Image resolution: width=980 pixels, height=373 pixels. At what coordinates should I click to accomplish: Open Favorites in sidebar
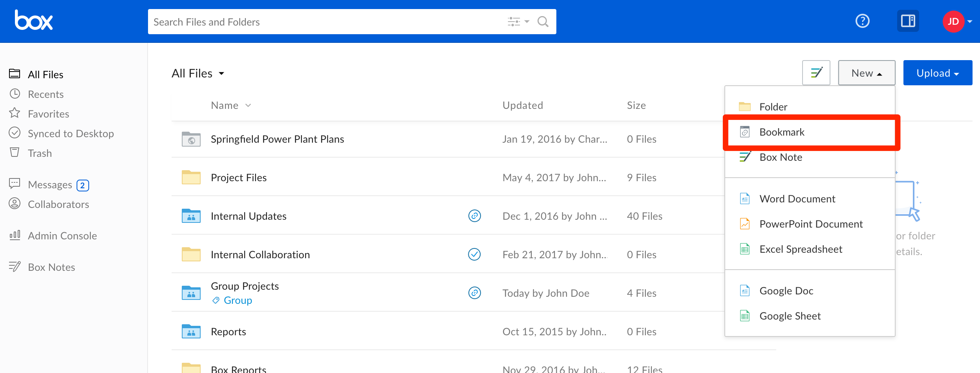(x=49, y=114)
